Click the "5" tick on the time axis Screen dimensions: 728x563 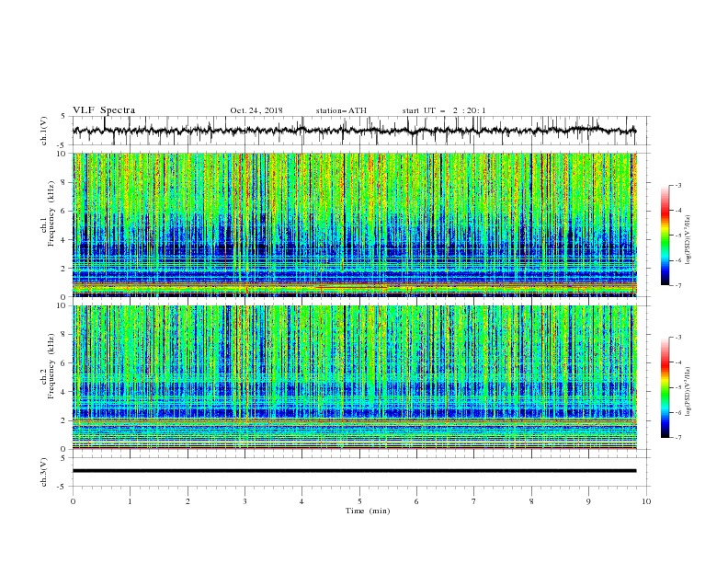click(x=359, y=501)
